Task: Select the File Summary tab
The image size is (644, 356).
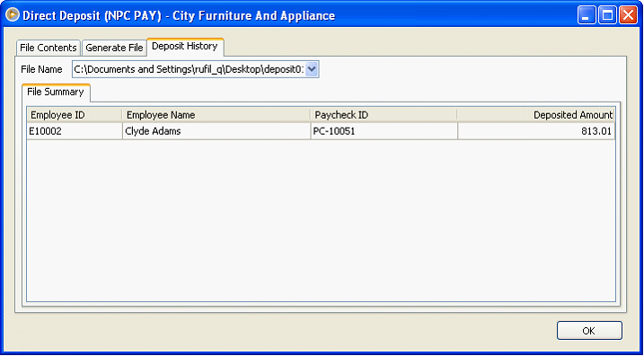Action: pos(56,92)
